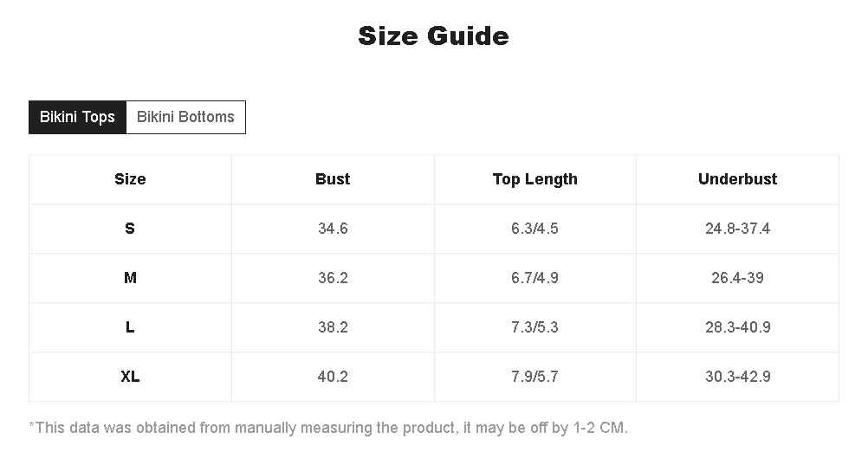868x465 pixels.
Task: Click the 7.3/5.3 top length cell
Action: tap(534, 327)
